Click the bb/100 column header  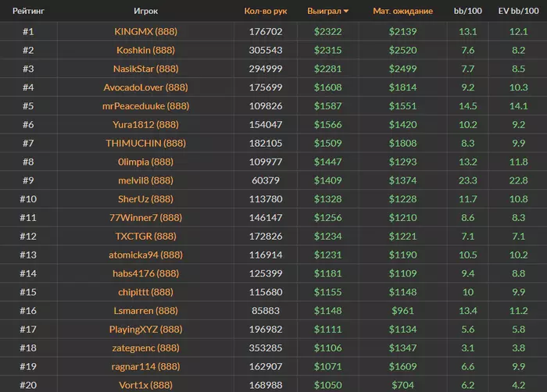click(x=468, y=11)
